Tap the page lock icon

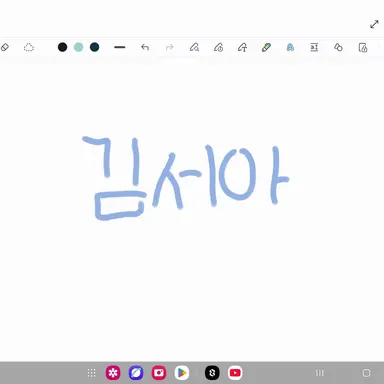coord(363,47)
